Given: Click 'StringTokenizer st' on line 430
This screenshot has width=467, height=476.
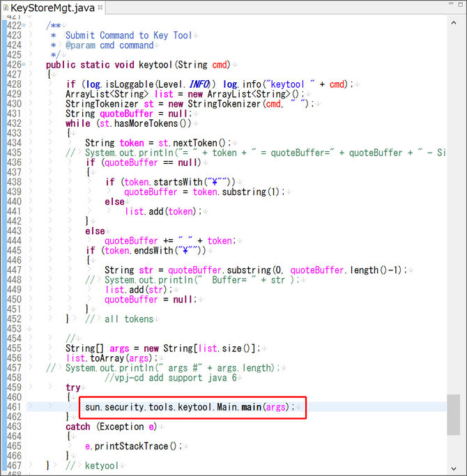Looking at the screenshot, I should pyautogui.click(x=109, y=104).
